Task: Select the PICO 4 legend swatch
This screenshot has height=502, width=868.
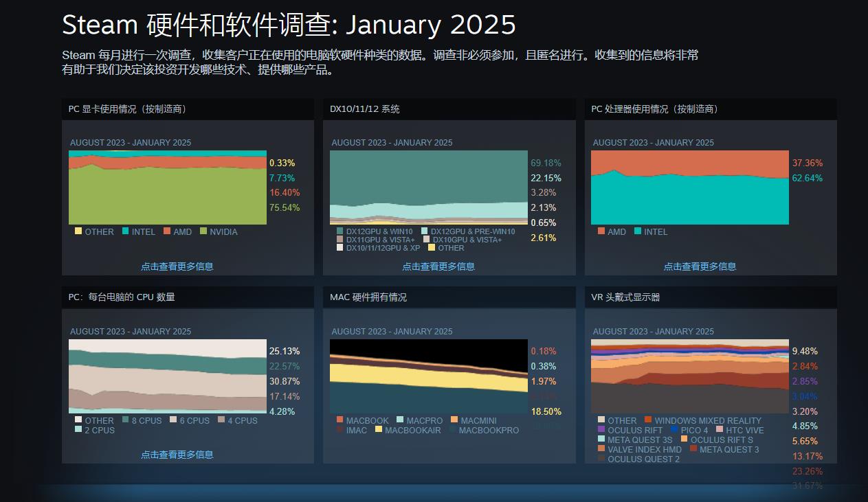Action: 674,430
